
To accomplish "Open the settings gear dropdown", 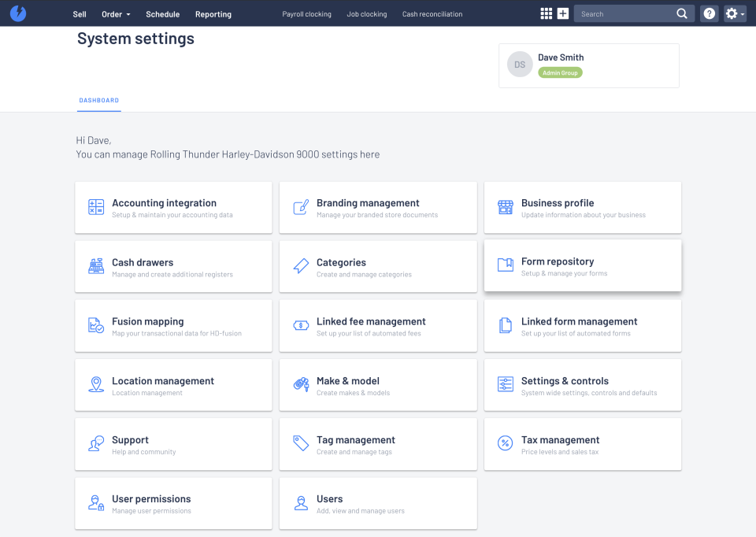I will (733, 13).
